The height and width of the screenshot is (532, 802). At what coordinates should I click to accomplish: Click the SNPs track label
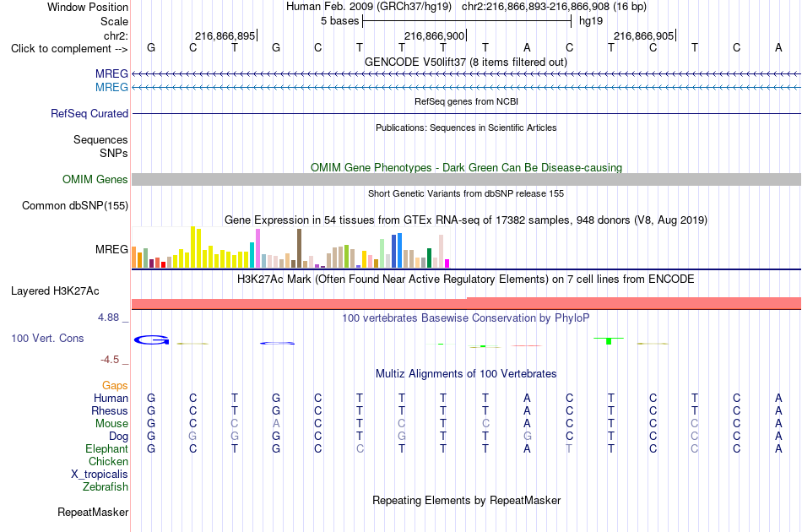tap(114, 153)
